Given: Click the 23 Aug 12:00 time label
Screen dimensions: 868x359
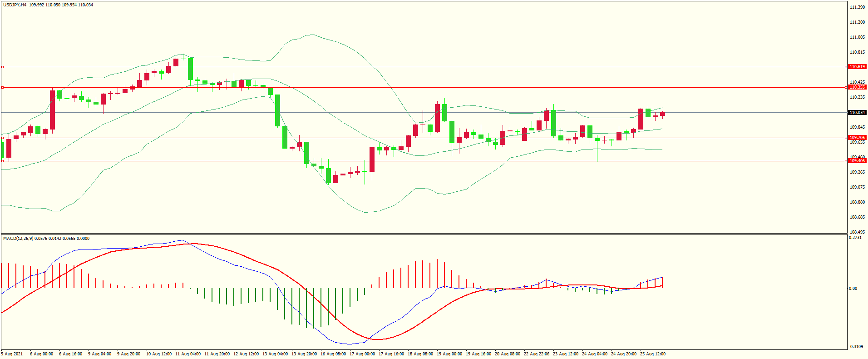Looking at the screenshot, I should (x=565, y=354).
